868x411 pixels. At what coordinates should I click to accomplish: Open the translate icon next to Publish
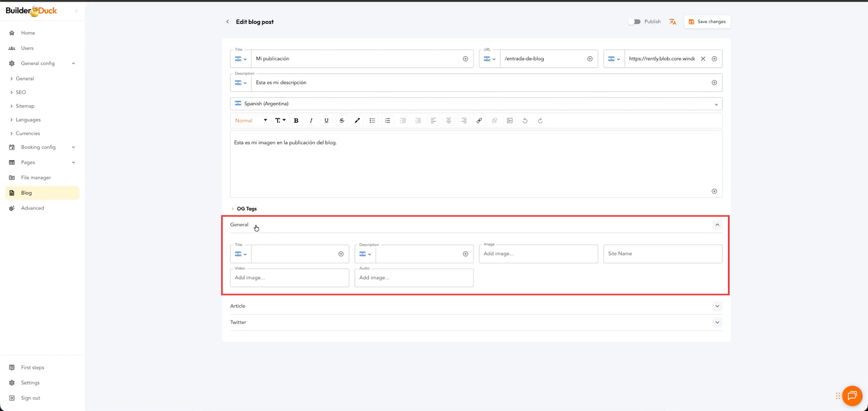673,22
